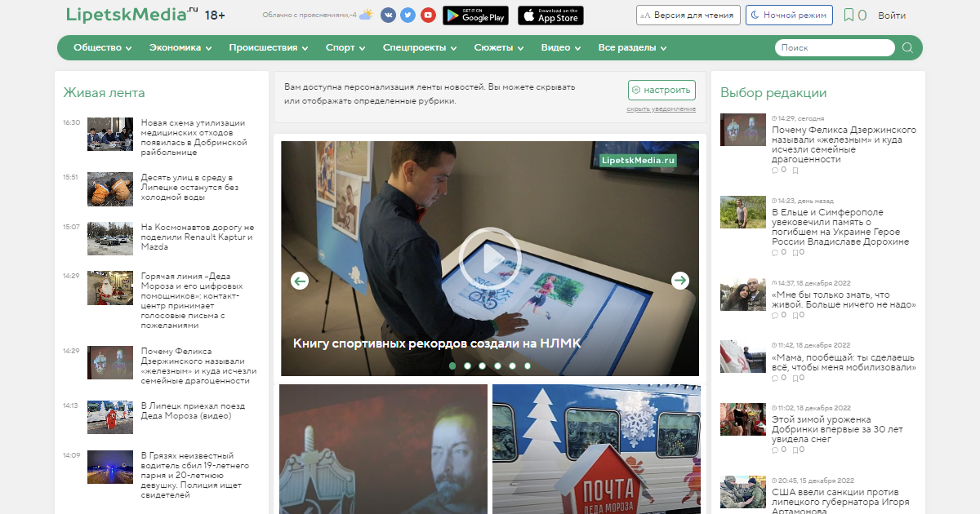Screen dimensions: 980x514
Task: Open editorial article about Добринка native seeing snow
Action: click(x=837, y=429)
